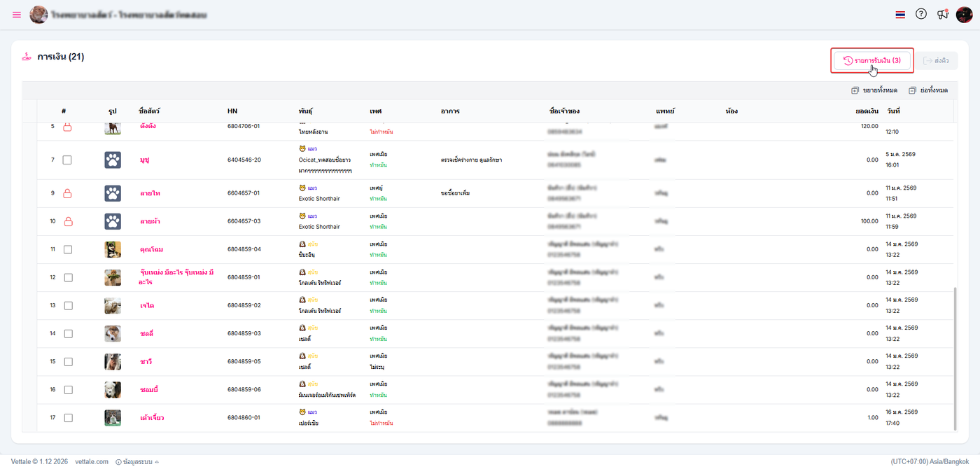Sort by the ชื่อสัตว์ column header
This screenshot has height=469, width=980.
pos(150,111)
